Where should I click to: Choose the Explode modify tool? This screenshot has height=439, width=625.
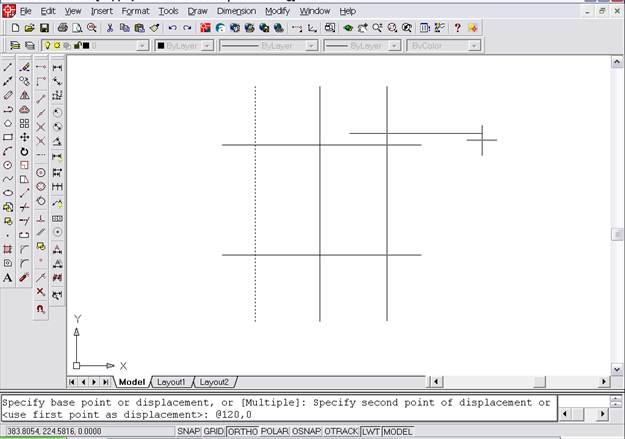(x=24, y=277)
